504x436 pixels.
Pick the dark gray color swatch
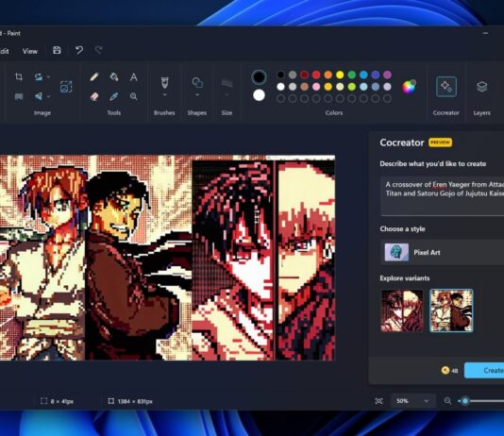pyautogui.click(x=293, y=75)
